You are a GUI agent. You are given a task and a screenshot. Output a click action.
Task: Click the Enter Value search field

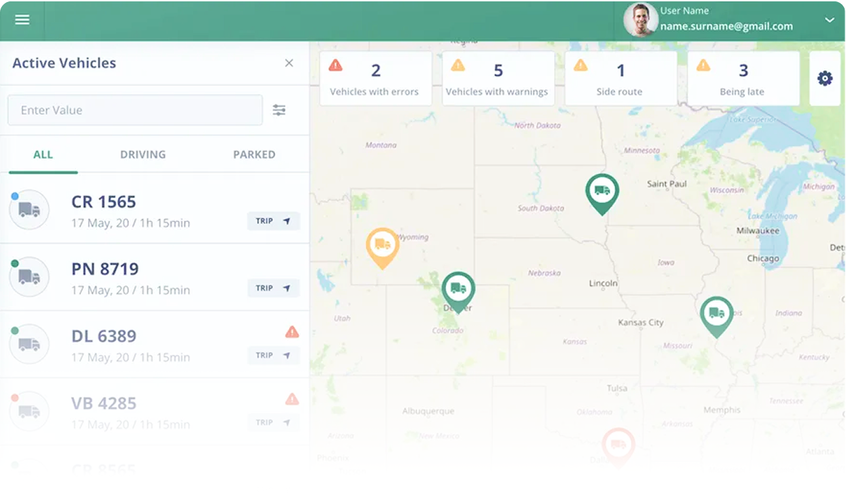(x=135, y=110)
